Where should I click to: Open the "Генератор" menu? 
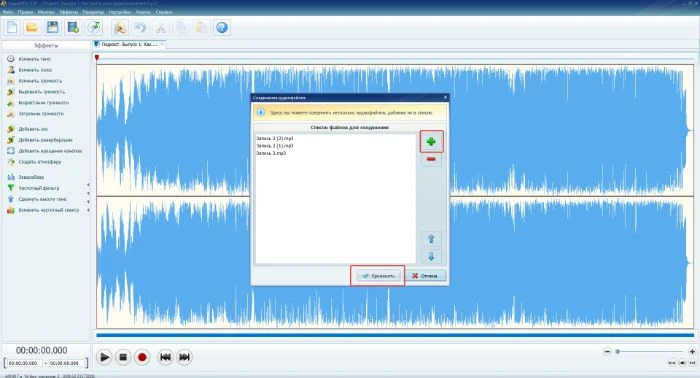pos(93,12)
